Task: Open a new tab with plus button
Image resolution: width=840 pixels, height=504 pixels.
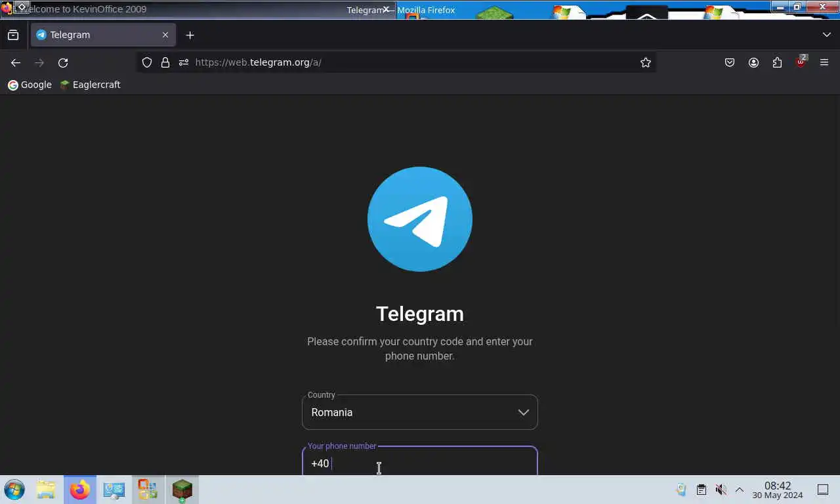Action: 190,35
